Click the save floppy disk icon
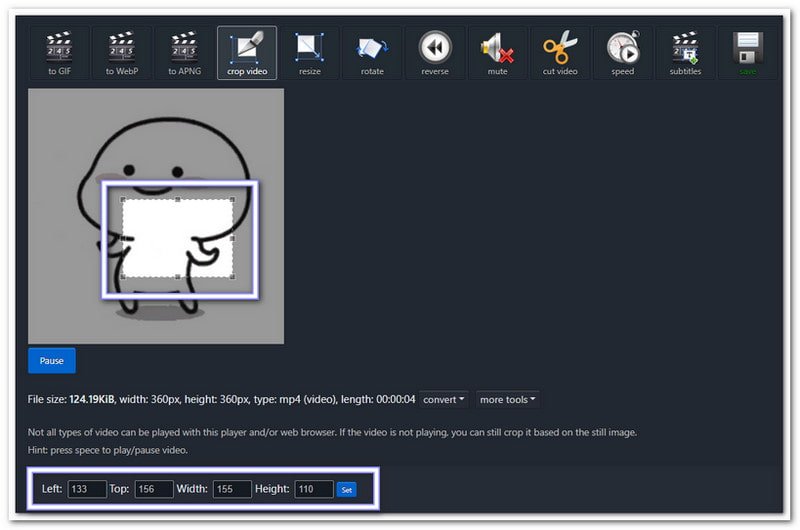Screen dimensions: 800x530 tap(748, 53)
